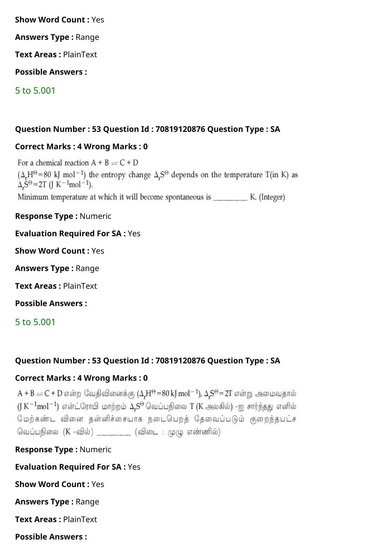392x555 pixels.
Task: Click the top 'Text Areas : PlainText' line
Action: pyautogui.click(x=56, y=54)
